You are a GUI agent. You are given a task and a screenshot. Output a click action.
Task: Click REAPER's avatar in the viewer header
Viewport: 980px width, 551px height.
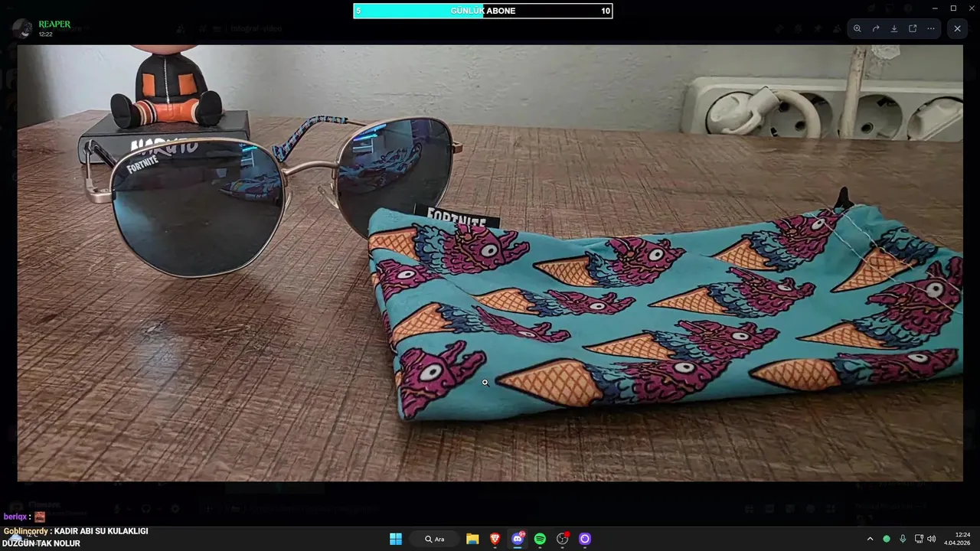pos(22,28)
